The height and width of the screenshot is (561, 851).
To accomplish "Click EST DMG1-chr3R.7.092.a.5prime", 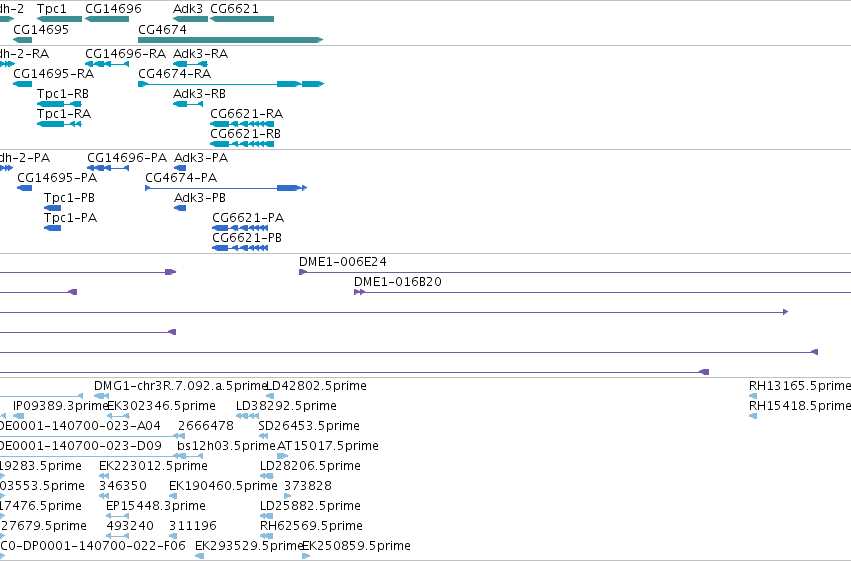I will (181, 386).
